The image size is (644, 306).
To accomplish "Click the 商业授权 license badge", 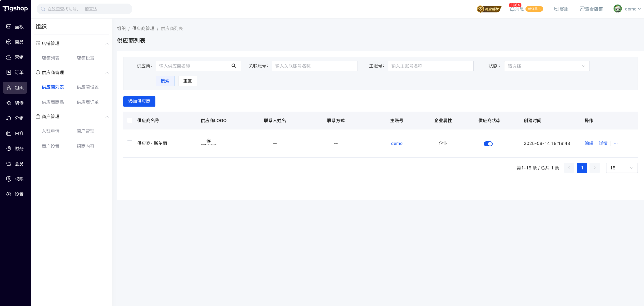I will tap(489, 9).
